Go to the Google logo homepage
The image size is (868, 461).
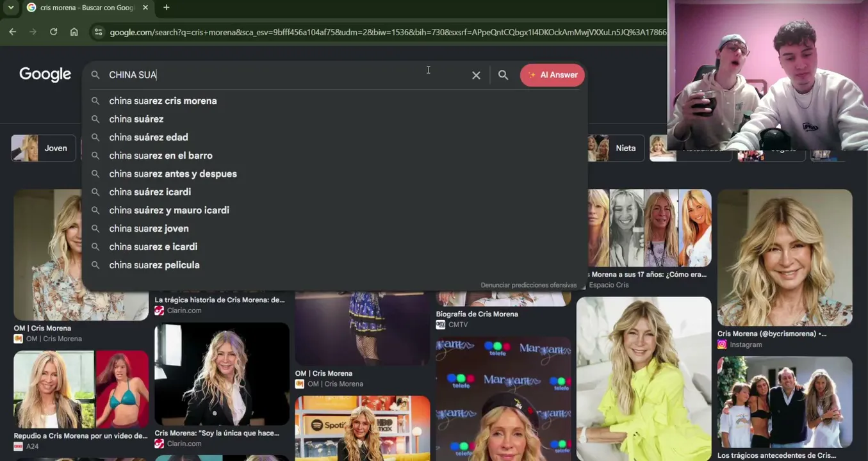click(x=45, y=74)
